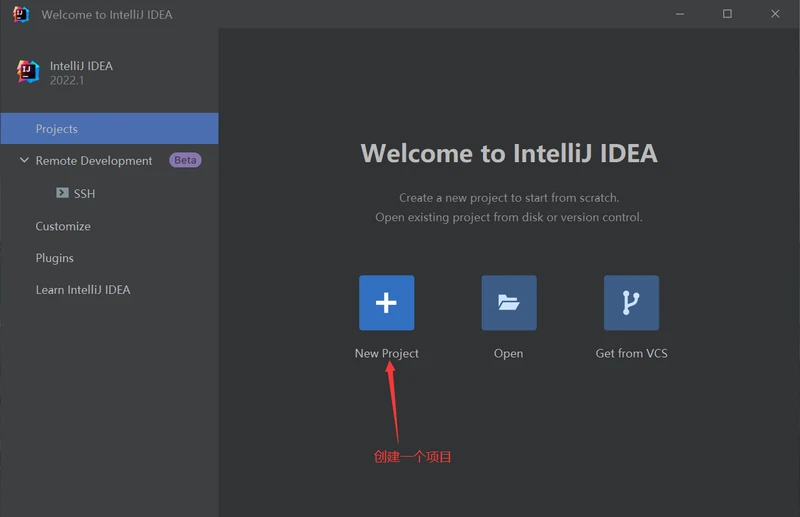This screenshot has width=800, height=517.
Task: Click the Open text label under folder
Action: 508,353
